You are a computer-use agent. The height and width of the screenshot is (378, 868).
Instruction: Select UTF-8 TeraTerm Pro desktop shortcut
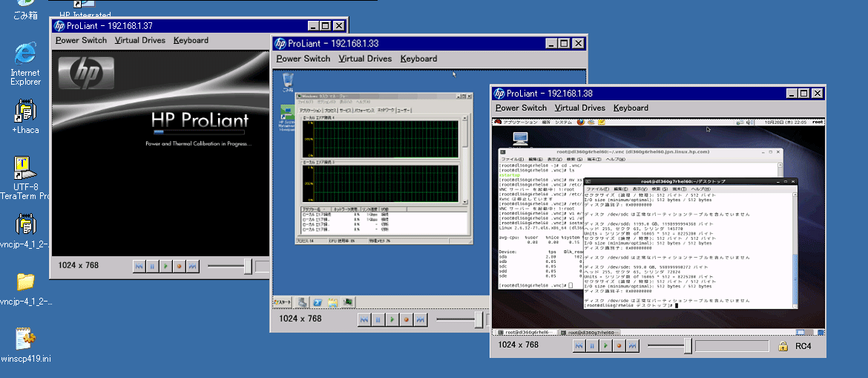pos(25,178)
